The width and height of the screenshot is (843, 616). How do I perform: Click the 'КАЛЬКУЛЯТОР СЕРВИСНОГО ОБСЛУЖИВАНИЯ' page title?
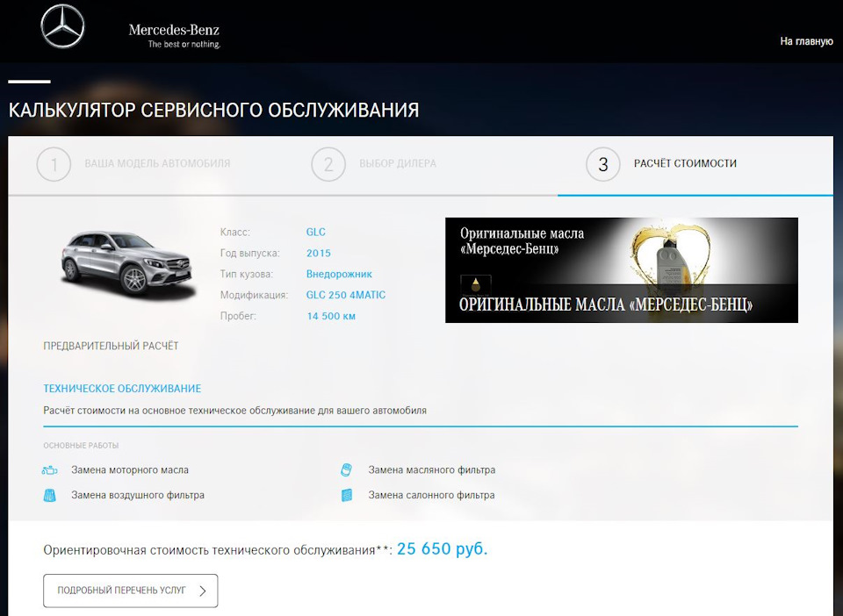click(213, 110)
